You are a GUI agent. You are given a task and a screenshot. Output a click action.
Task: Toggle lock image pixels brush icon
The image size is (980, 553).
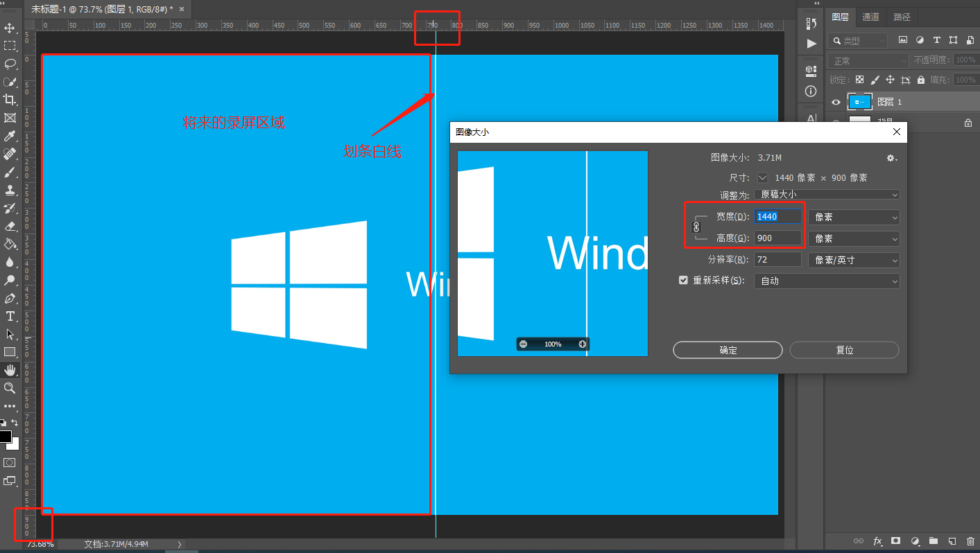[875, 80]
